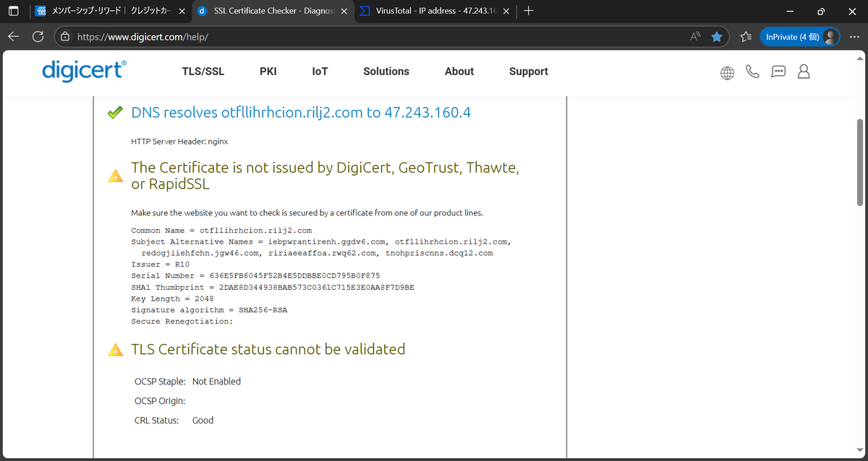868x461 pixels.
Task: Open the About menu
Action: 459,72
